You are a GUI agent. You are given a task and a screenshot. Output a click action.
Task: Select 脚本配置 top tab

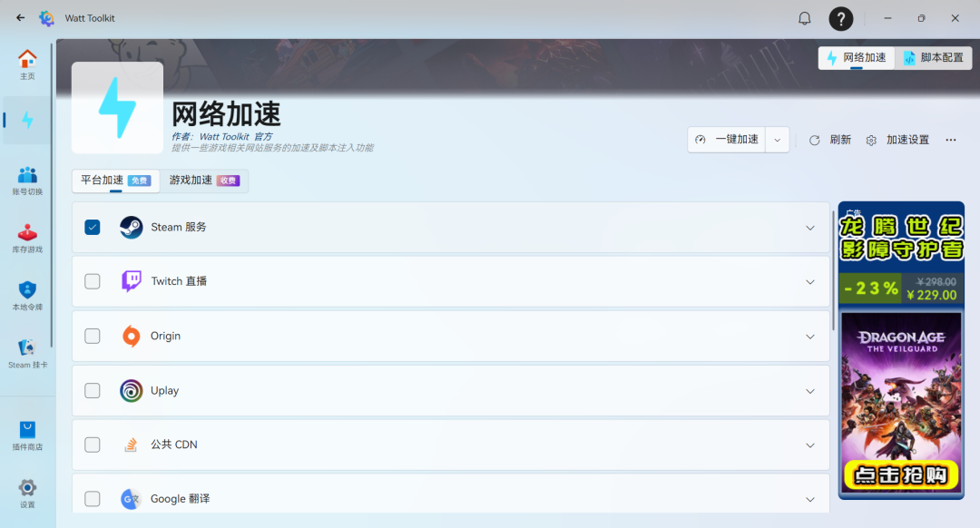tap(933, 57)
